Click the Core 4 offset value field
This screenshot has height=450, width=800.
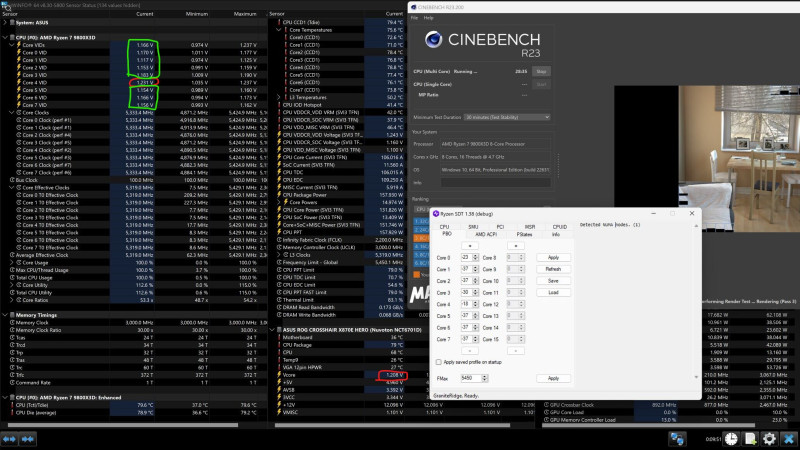[x=466, y=304]
